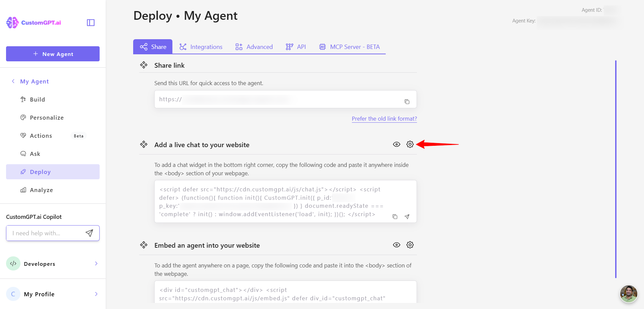Click the embed code box
The height and width of the screenshot is (309, 644).
click(x=285, y=292)
